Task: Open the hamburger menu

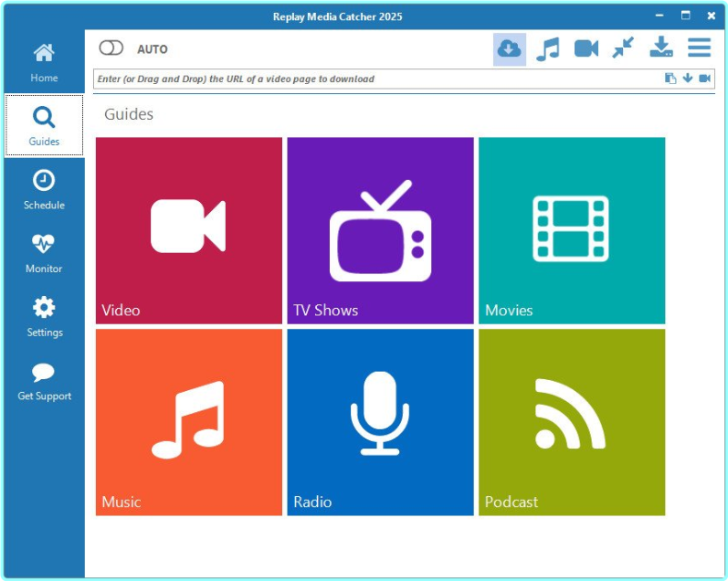Action: [699, 48]
